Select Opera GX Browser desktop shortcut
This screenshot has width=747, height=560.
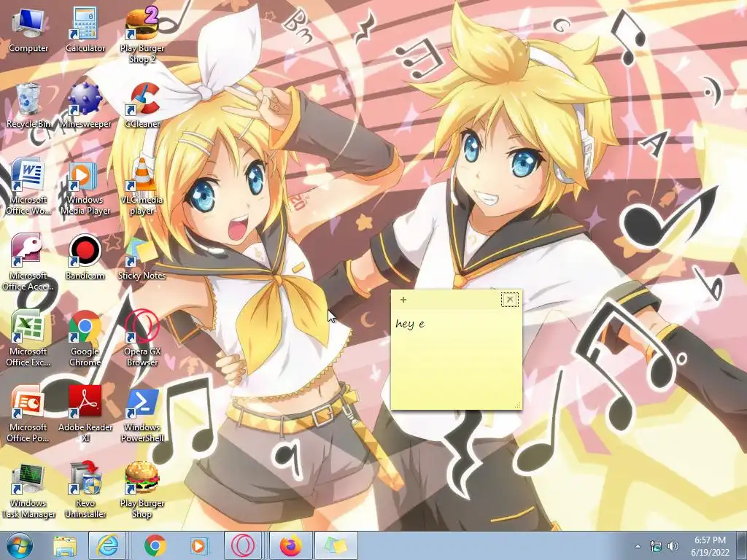[142, 338]
